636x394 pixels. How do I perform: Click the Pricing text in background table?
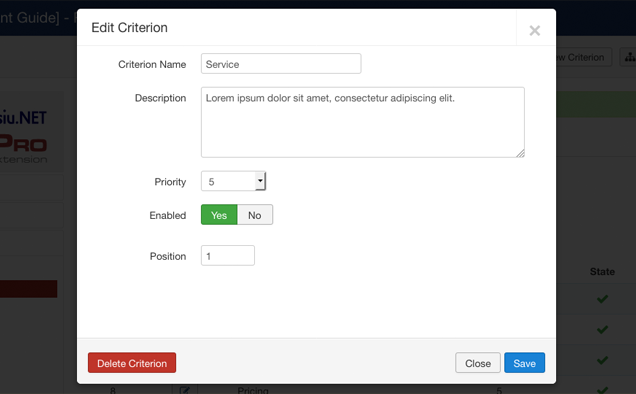253,390
